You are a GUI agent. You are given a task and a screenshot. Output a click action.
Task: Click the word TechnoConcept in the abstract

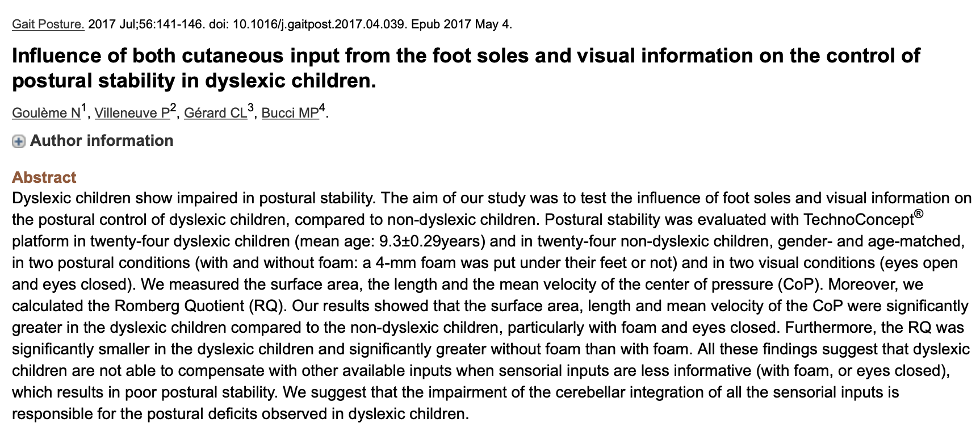858,220
